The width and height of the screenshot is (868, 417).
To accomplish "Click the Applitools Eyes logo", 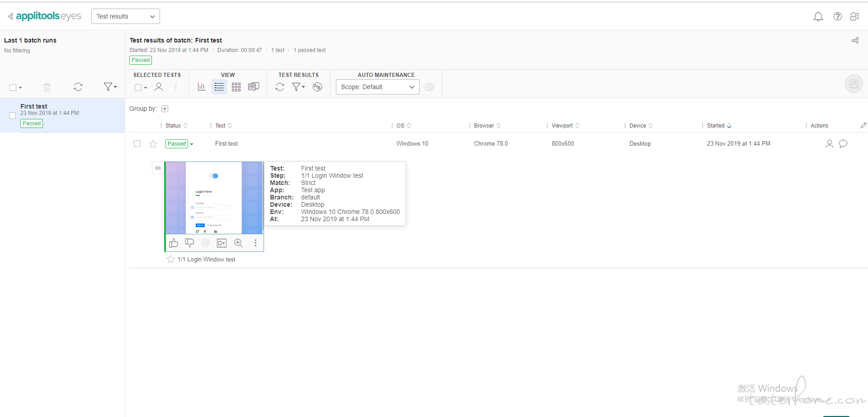I will [x=44, y=16].
